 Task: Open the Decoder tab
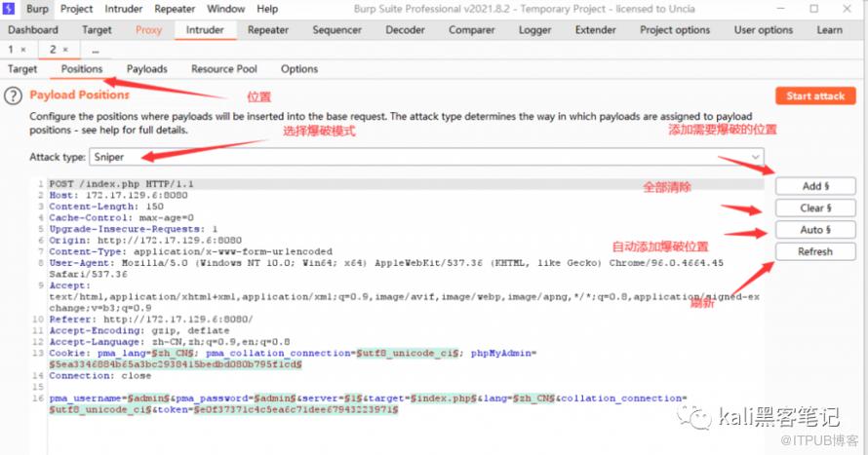click(405, 30)
